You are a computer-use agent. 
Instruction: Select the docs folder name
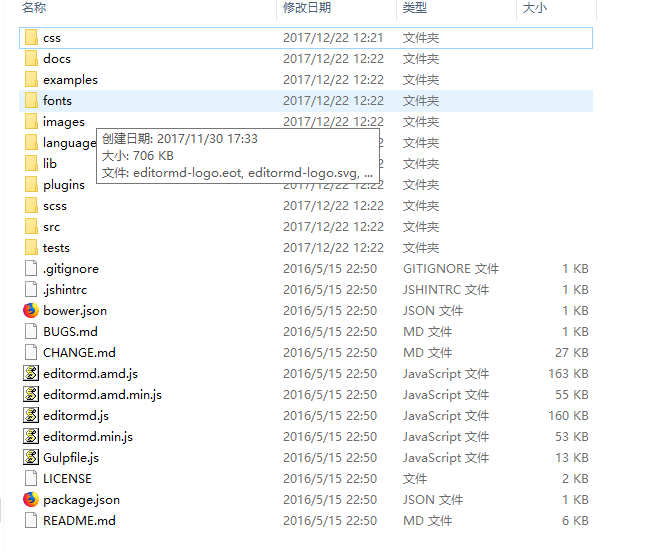coord(57,59)
